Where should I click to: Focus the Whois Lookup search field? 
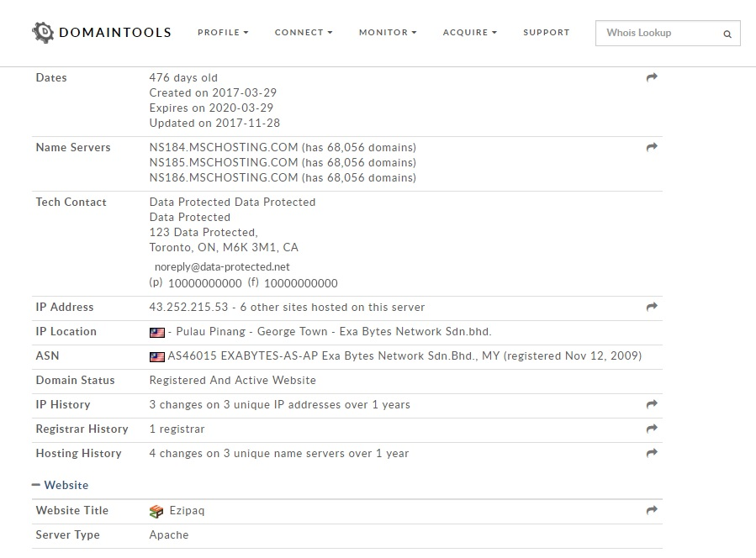[x=668, y=34]
